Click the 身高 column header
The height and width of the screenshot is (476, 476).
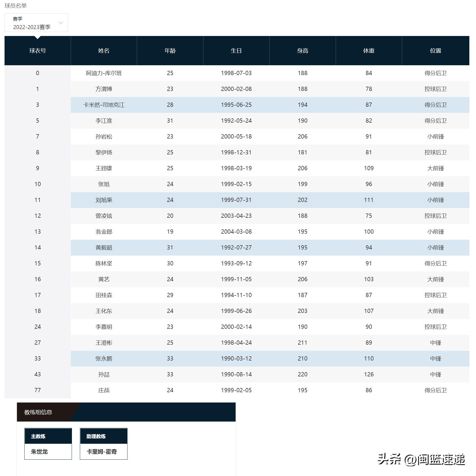pos(303,50)
